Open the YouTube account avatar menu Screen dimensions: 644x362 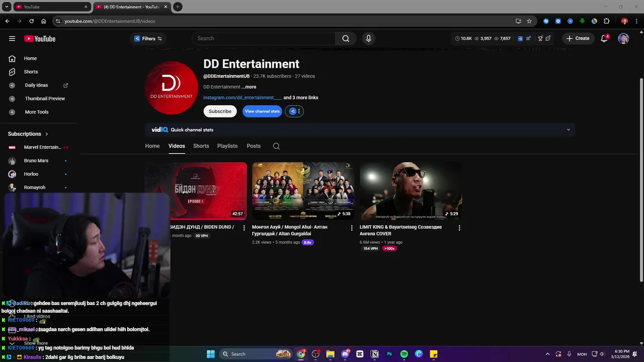pyautogui.click(x=623, y=39)
